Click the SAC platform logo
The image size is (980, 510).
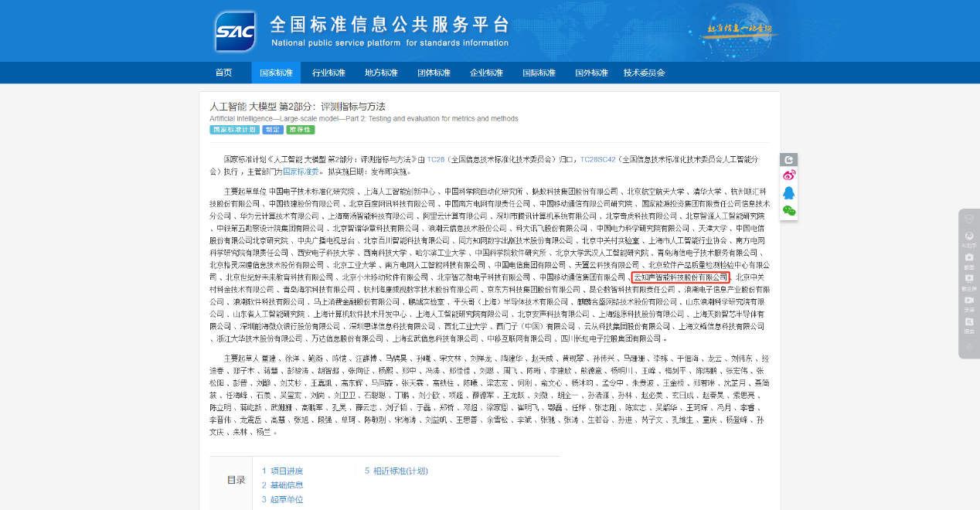click(234, 31)
